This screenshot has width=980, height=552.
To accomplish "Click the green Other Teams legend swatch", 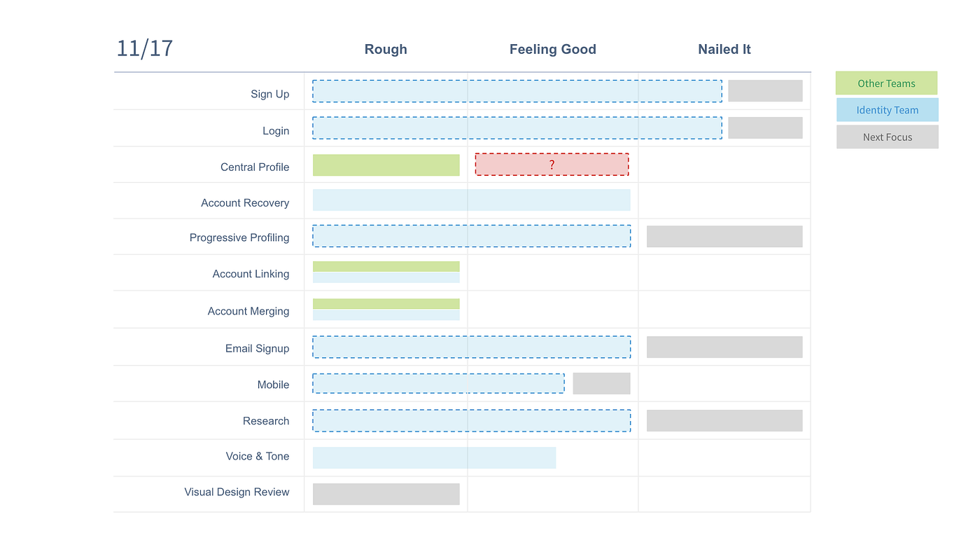I will pyautogui.click(x=886, y=83).
